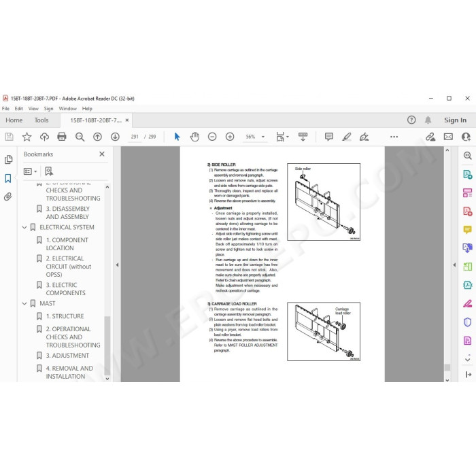Open Help question mark icon
The image size is (476, 476).
[x=411, y=120]
